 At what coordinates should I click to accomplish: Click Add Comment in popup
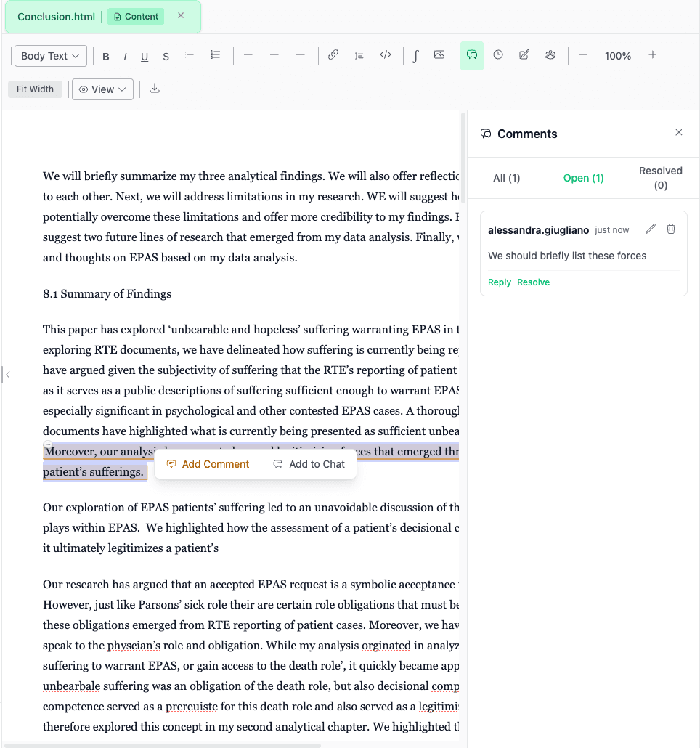pyautogui.click(x=208, y=464)
